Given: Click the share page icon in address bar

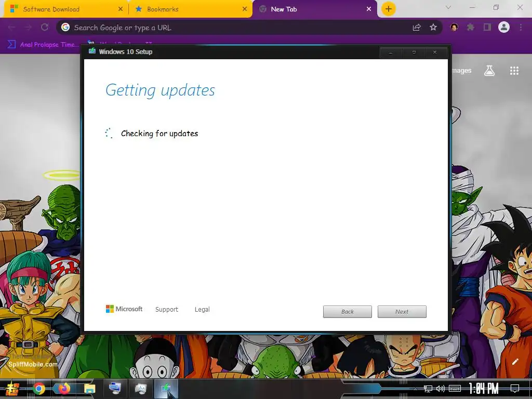Looking at the screenshot, I should click(x=417, y=28).
